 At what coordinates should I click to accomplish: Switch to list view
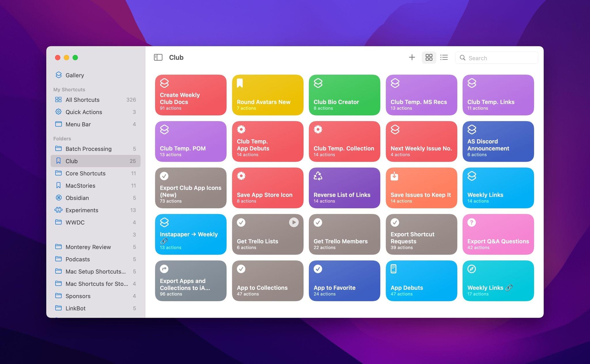pos(444,58)
